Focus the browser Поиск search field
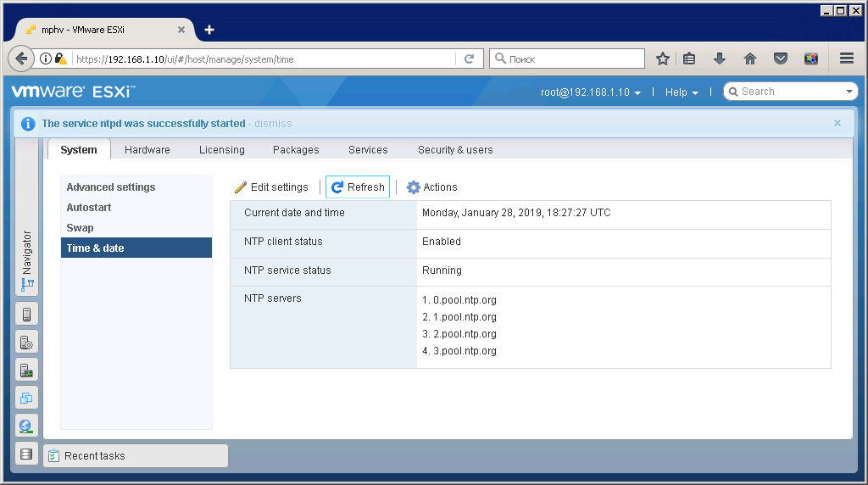The width and height of the screenshot is (868, 485). tap(567, 59)
